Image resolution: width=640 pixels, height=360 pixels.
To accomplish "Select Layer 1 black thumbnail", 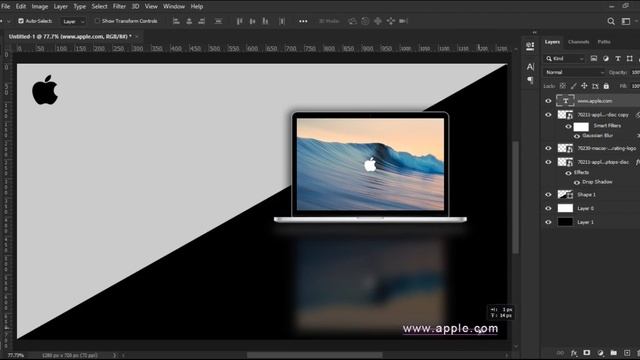I will [565, 222].
